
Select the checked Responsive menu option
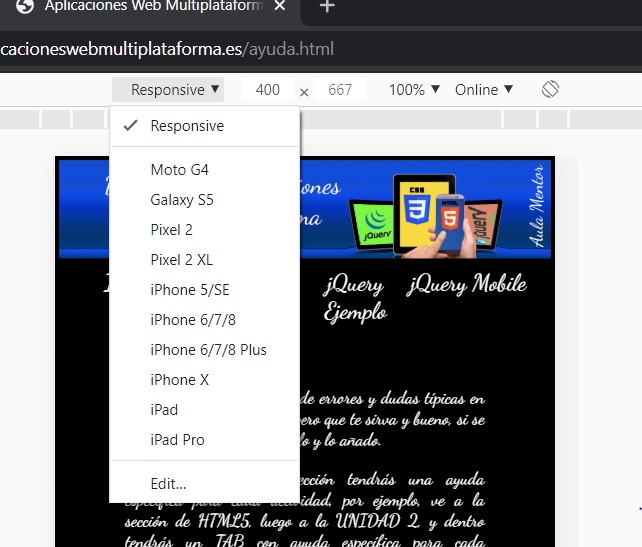coord(205,126)
